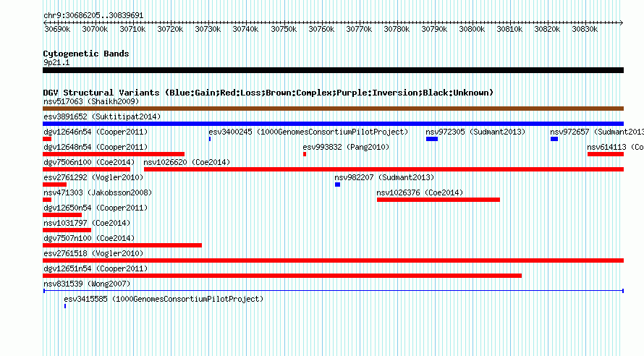This screenshot has height=356, width=644.
Task: Open dgv12650n54 (Cooper2011) label
Action: 96,208
